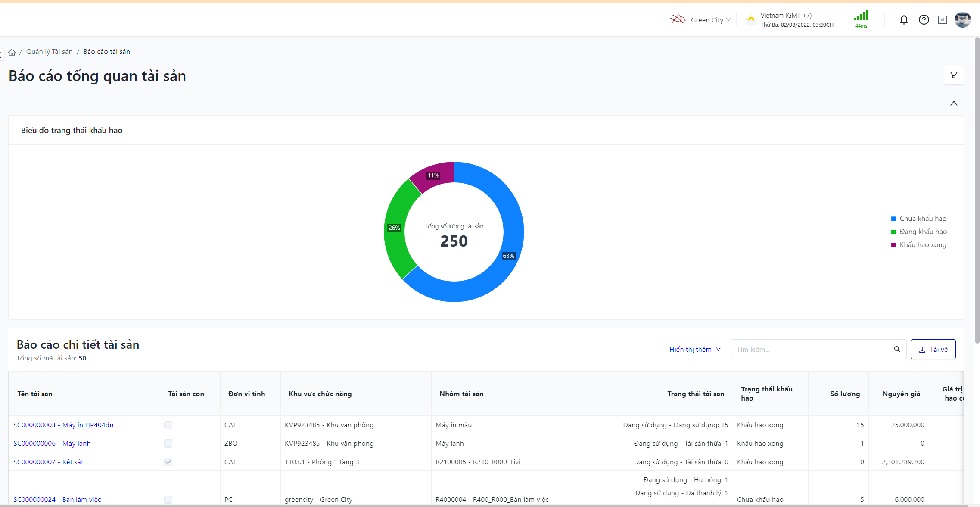Collapse the chart section chevron
Viewport: 980px width, 507px height.
(x=954, y=103)
